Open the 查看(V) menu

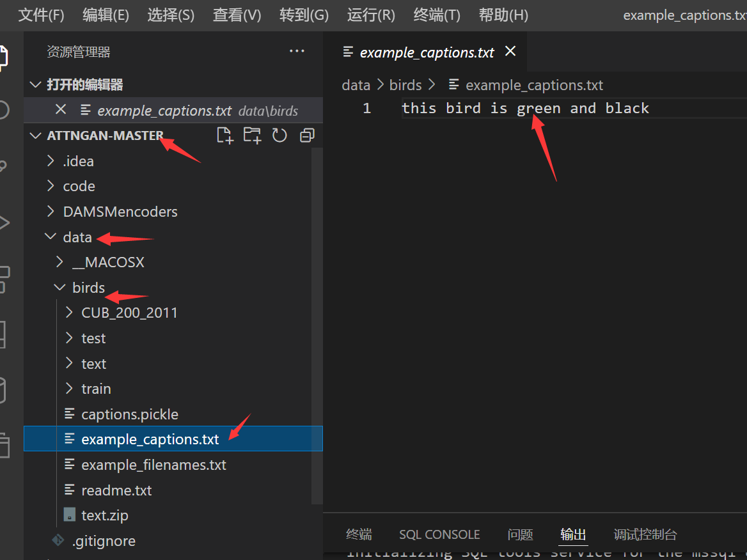237,15
